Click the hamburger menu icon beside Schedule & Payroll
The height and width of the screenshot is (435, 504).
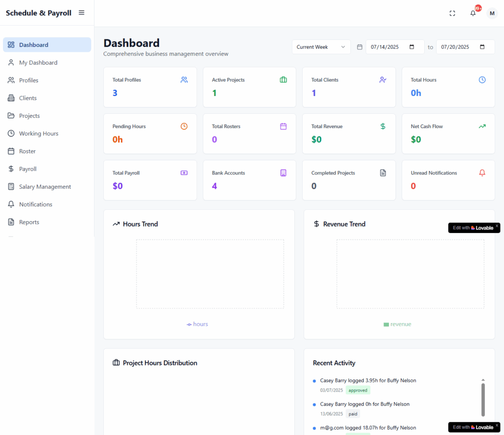(x=82, y=13)
